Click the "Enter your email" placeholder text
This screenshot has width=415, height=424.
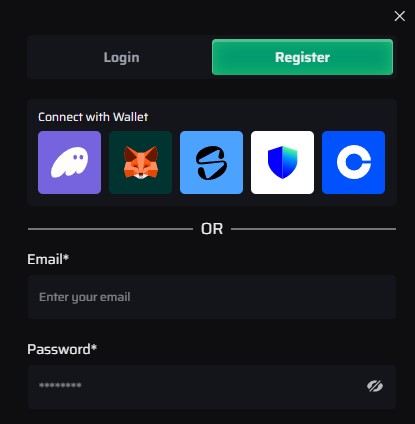pos(85,297)
